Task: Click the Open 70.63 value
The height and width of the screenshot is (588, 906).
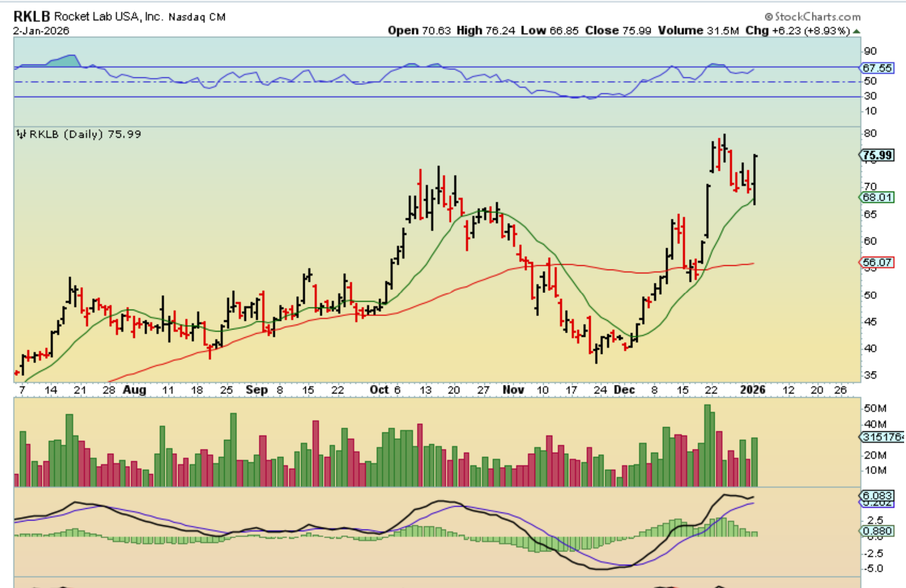Action: (x=419, y=31)
